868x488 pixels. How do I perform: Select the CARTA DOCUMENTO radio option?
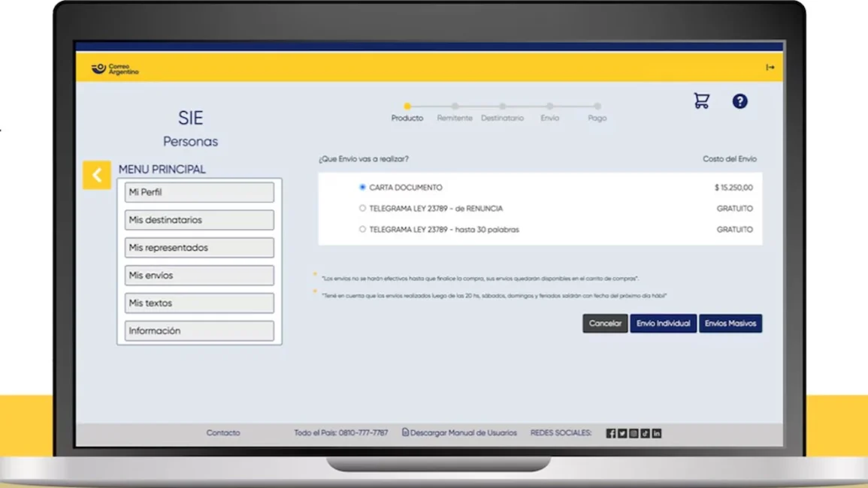(x=362, y=188)
